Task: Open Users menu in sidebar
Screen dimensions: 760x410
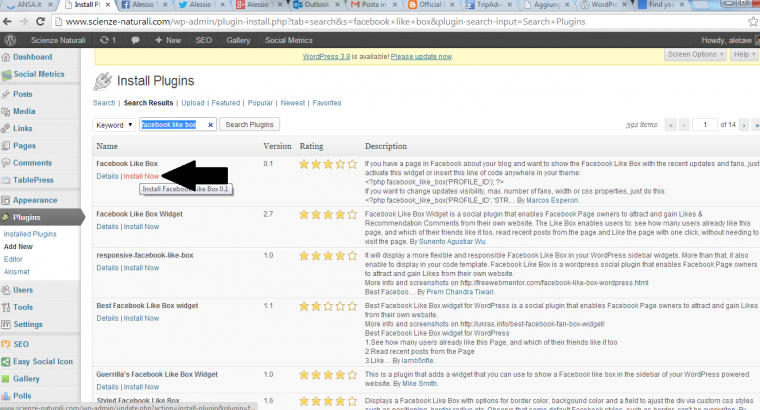Action: [23, 290]
